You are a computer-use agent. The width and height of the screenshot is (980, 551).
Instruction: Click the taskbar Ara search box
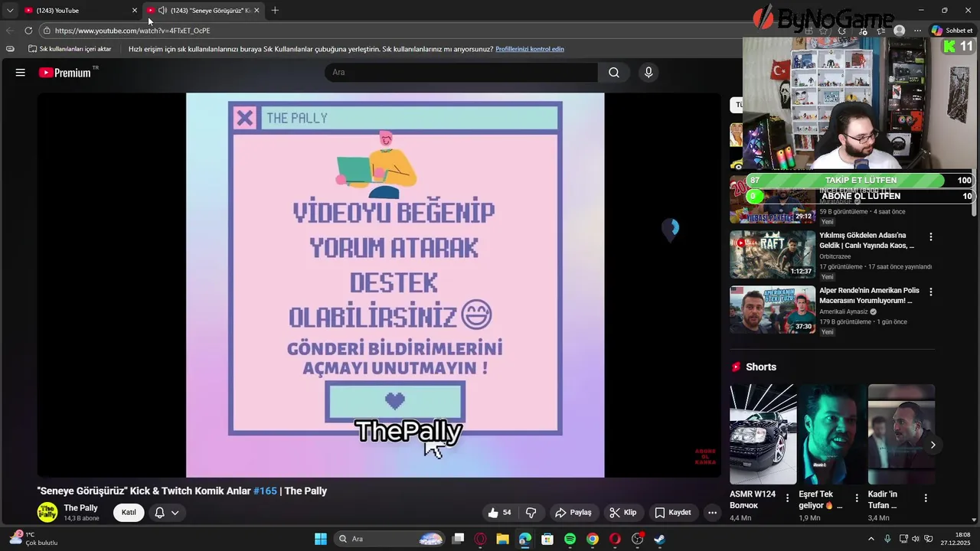tap(390, 539)
